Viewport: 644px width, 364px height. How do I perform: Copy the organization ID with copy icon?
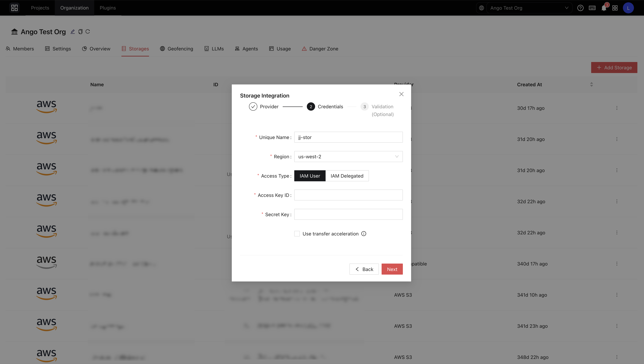(80, 32)
